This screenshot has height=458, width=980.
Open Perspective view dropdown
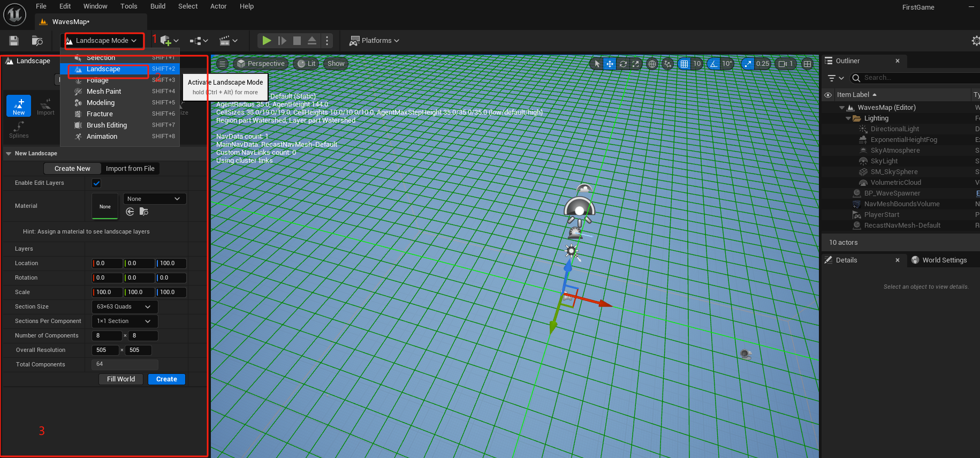pos(261,64)
